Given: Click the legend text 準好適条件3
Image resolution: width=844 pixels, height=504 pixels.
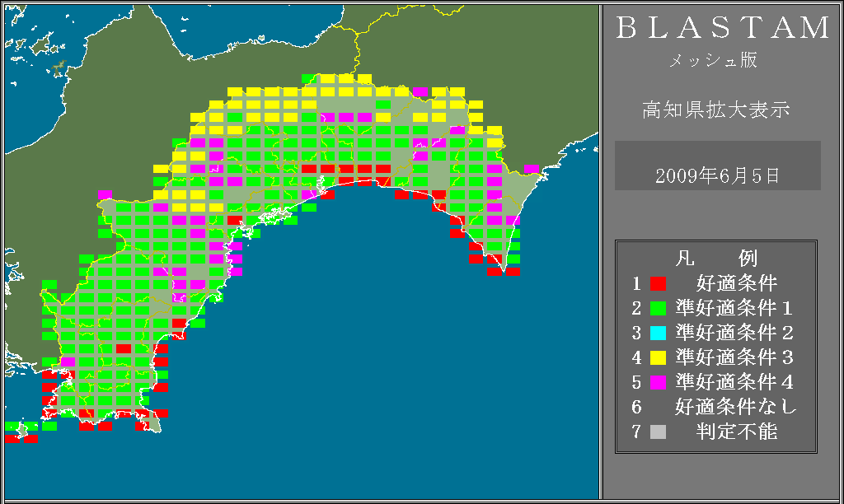Looking at the screenshot, I should [x=734, y=357].
